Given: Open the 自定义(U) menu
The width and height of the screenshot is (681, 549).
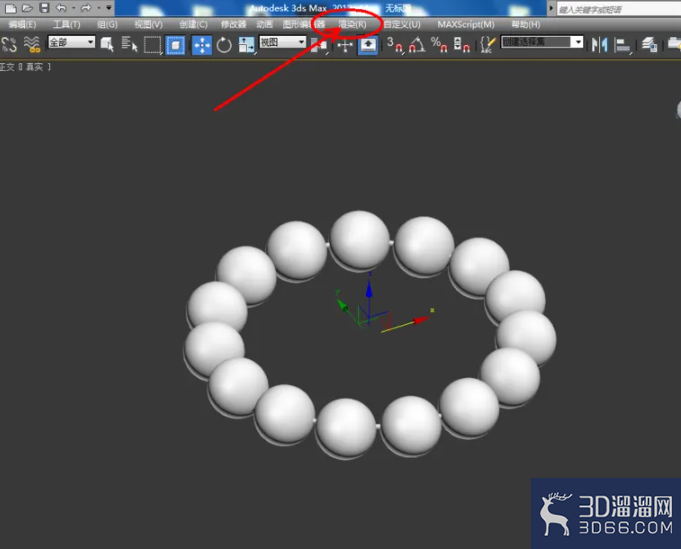Looking at the screenshot, I should click(x=402, y=24).
